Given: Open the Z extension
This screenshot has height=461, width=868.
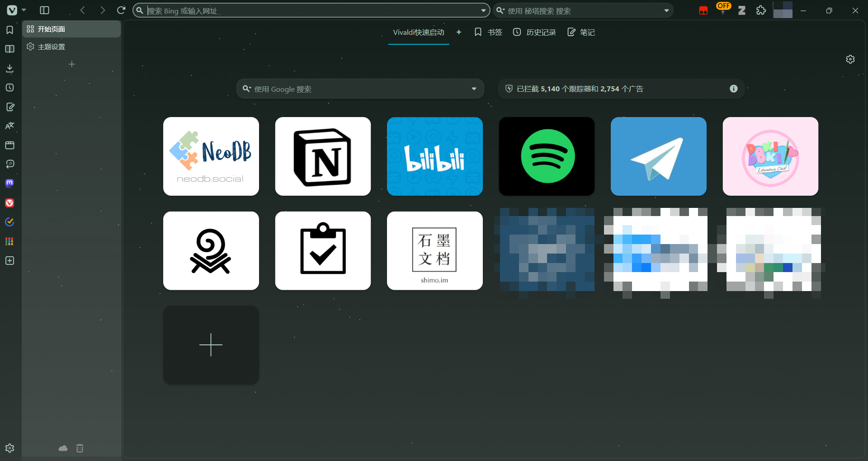Looking at the screenshot, I should click(742, 10).
